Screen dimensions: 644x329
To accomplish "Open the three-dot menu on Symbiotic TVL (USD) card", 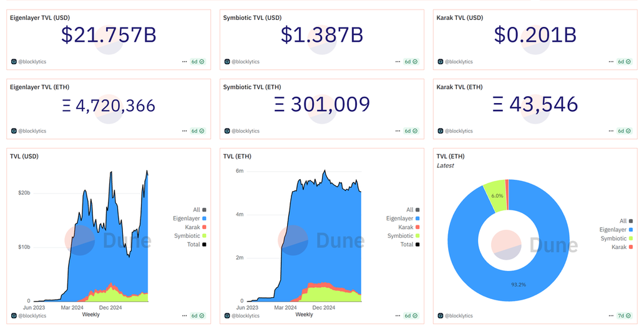I will 398,62.
